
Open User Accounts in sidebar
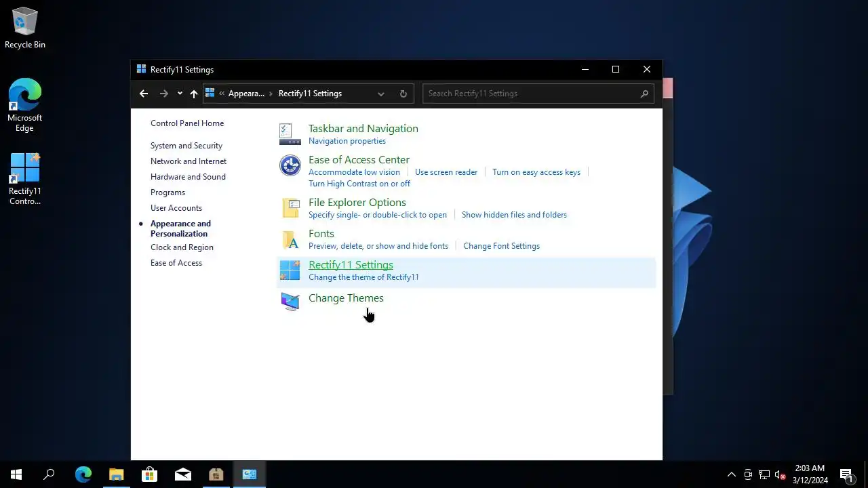coord(176,208)
